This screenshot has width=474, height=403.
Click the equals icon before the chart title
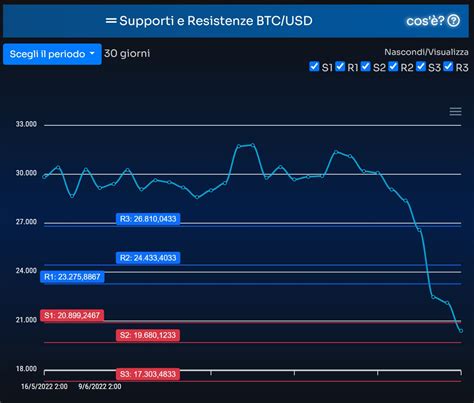point(111,21)
